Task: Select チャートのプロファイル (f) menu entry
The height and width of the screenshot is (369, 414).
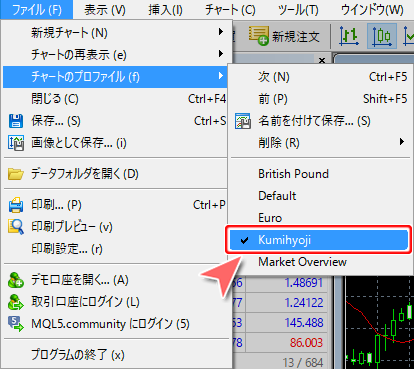Action: tap(115, 77)
